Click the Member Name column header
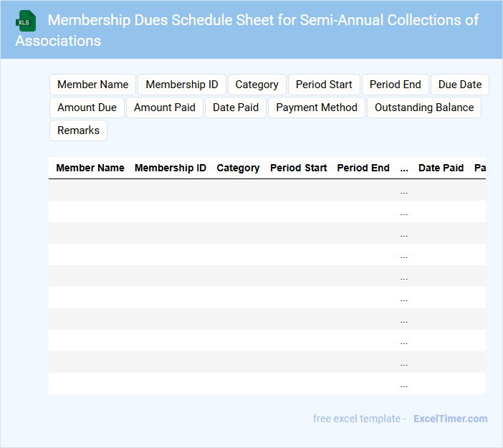503x448 pixels. pyautogui.click(x=90, y=168)
